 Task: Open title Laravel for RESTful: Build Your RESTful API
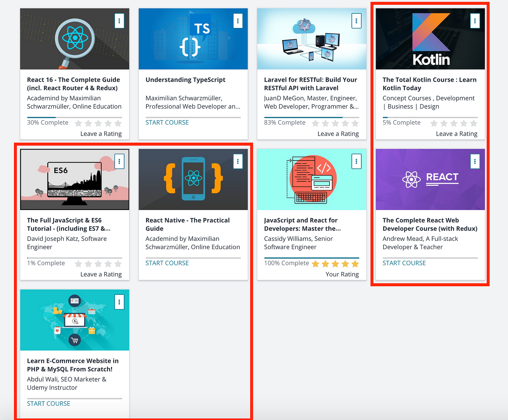(311, 84)
